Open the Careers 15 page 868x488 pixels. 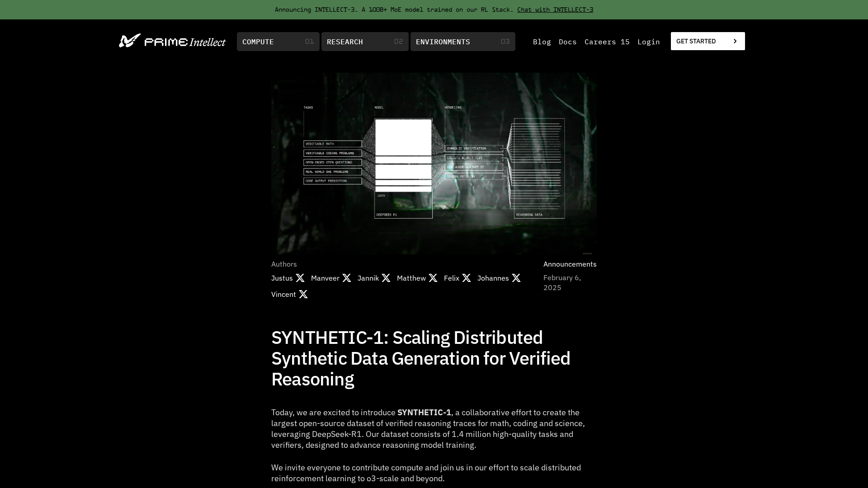pos(607,42)
